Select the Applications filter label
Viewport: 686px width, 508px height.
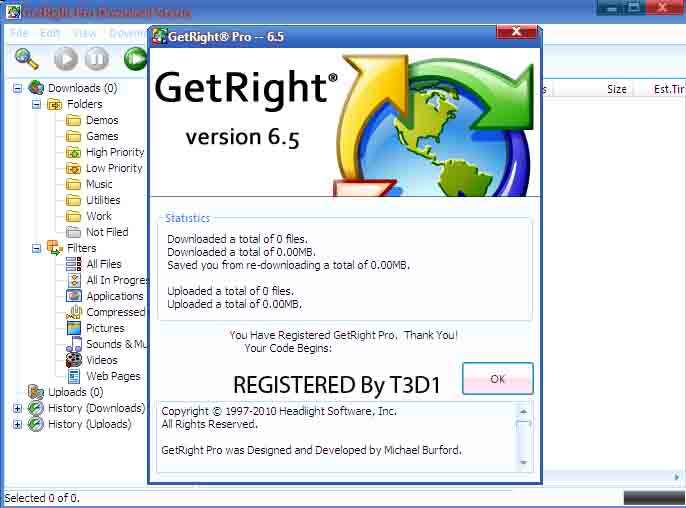[x=115, y=296]
